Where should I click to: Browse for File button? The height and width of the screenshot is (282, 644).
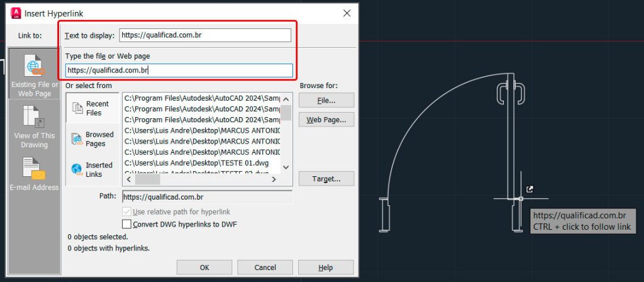pyautogui.click(x=326, y=100)
